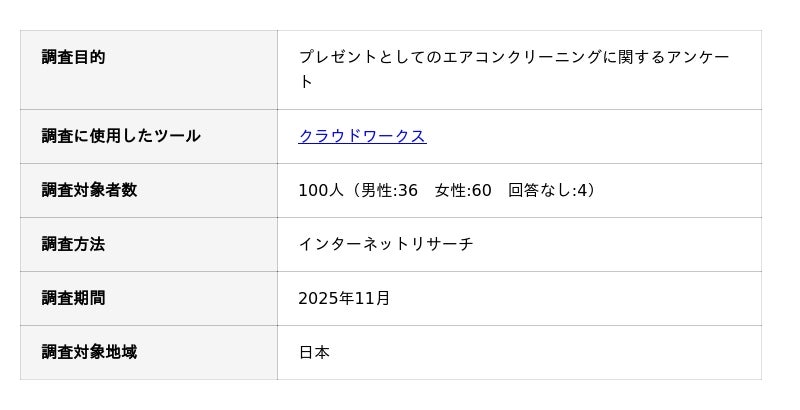Image resolution: width=800 pixels, height=410 pixels.
Task: Click the word リサーチ in method cell
Action: click(442, 244)
